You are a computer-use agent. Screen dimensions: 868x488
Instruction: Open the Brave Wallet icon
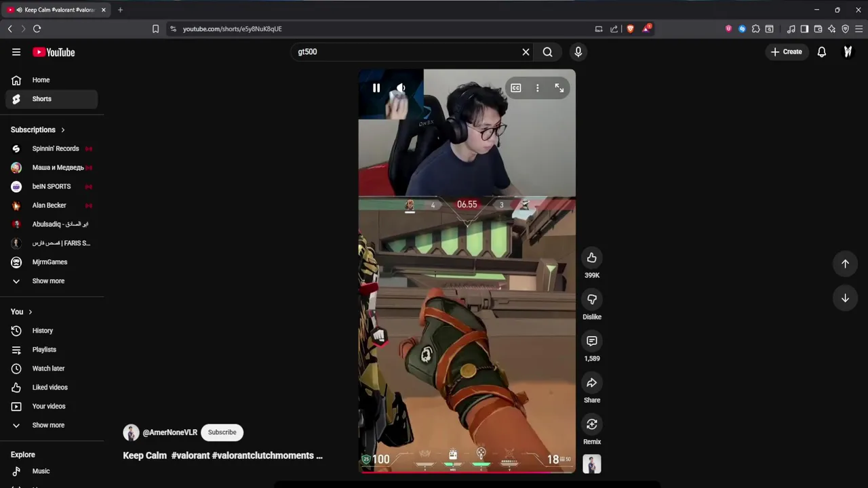(x=818, y=29)
